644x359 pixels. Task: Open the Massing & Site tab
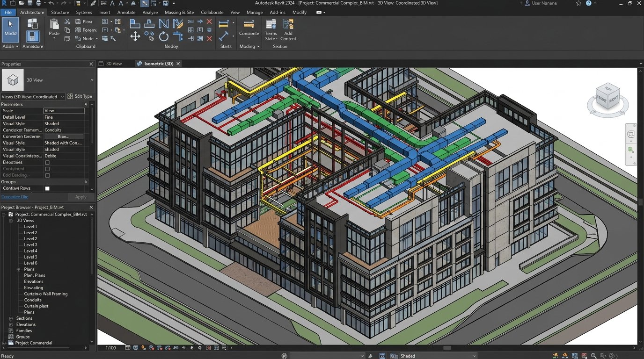coord(179,13)
